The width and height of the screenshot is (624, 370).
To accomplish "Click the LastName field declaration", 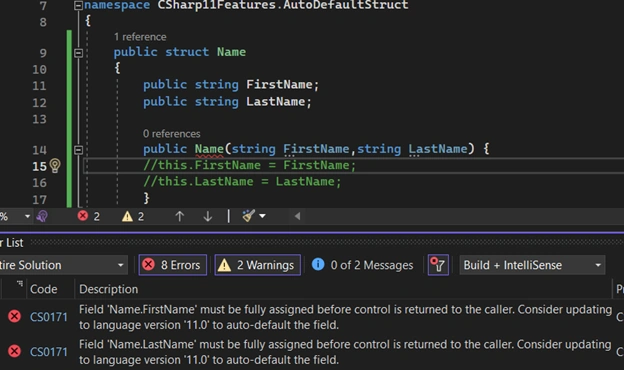I will [x=277, y=102].
